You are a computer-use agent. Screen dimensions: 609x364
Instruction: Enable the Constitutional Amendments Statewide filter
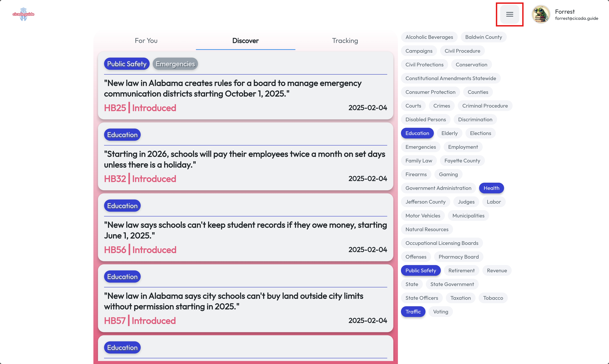coord(450,78)
